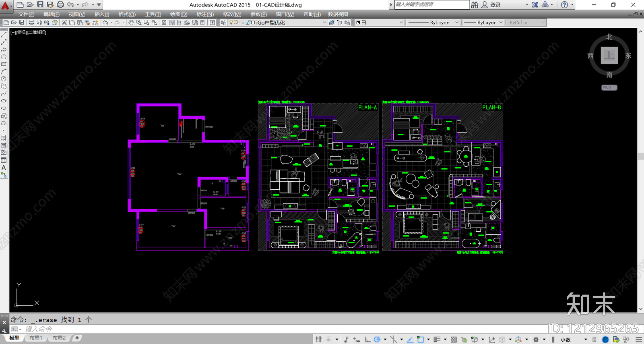Screen dimensions: 644x344
Task: Click the 上 top face of ViewCube
Action: [x=609, y=55]
